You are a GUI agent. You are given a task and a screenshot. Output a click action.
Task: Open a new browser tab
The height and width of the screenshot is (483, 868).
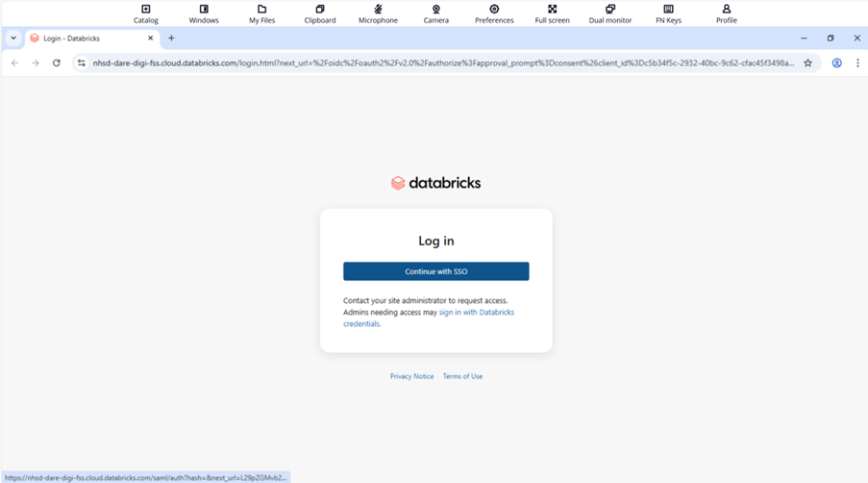point(171,38)
